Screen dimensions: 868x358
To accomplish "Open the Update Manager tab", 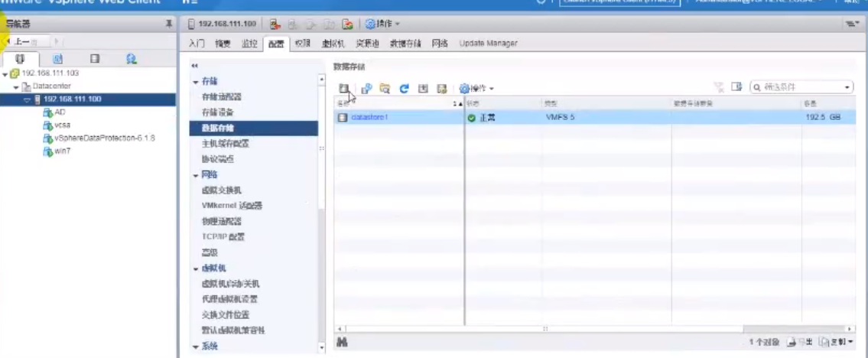I will pyautogui.click(x=488, y=43).
